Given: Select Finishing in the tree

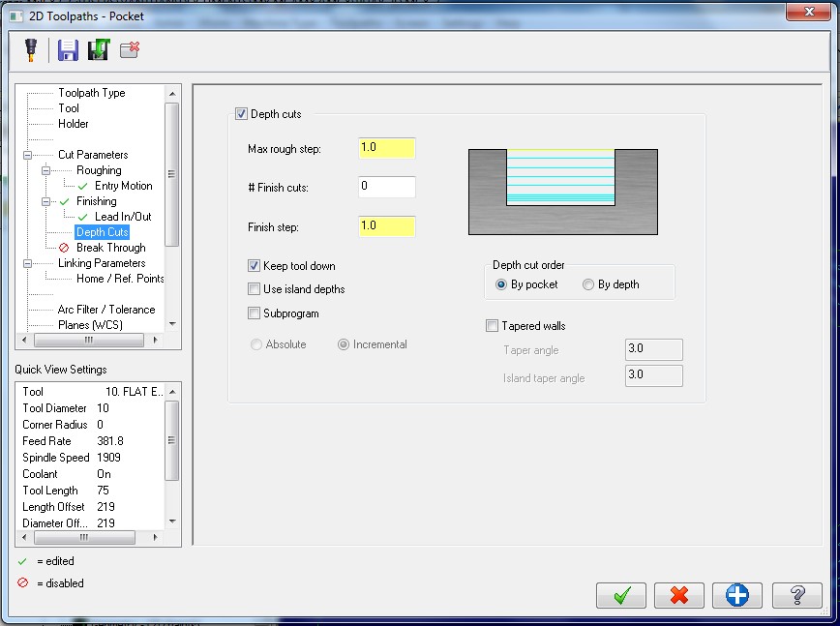Looking at the screenshot, I should pos(97,201).
